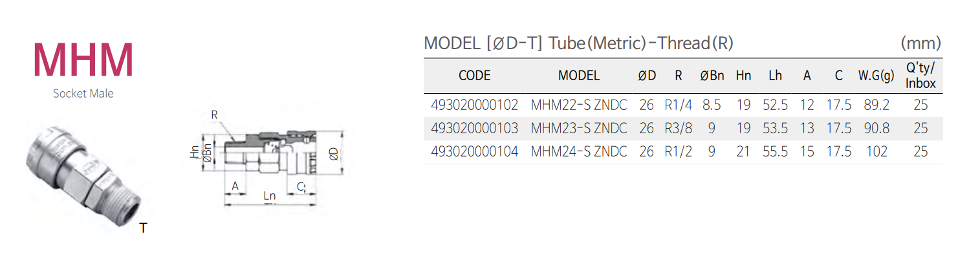Viewport: 980px width, 271px height.
Task: Click the Socket Male subtitle
Action: 83,94
